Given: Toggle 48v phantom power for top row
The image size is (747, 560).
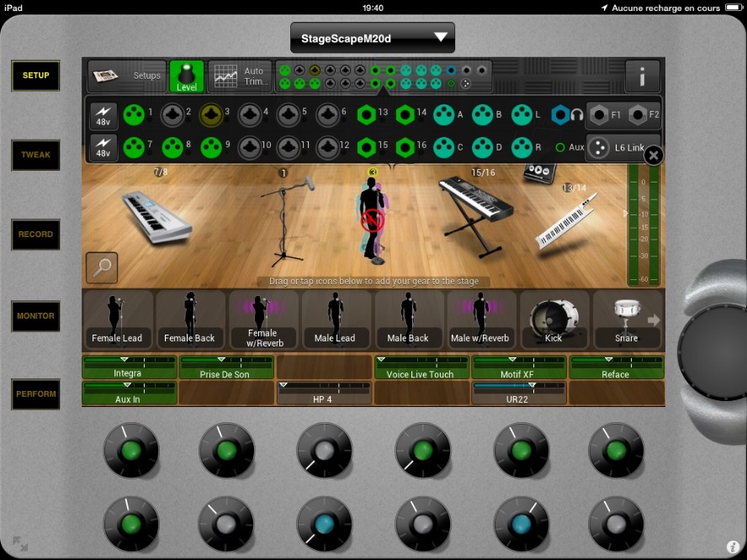Looking at the screenshot, I should click(x=103, y=115).
